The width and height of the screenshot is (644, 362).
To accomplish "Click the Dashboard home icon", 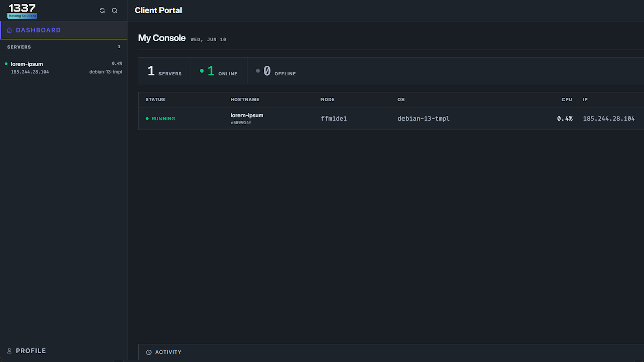I will point(9,30).
